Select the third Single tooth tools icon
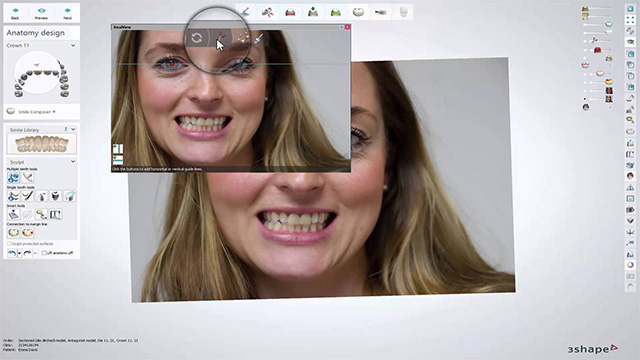Viewport: 640px width, 360px height. click(41, 196)
